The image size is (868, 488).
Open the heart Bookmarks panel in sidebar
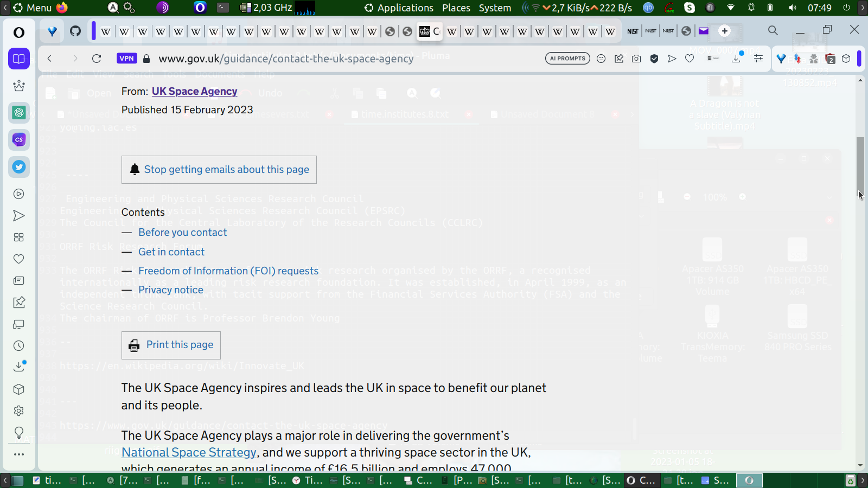tap(19, 259)
